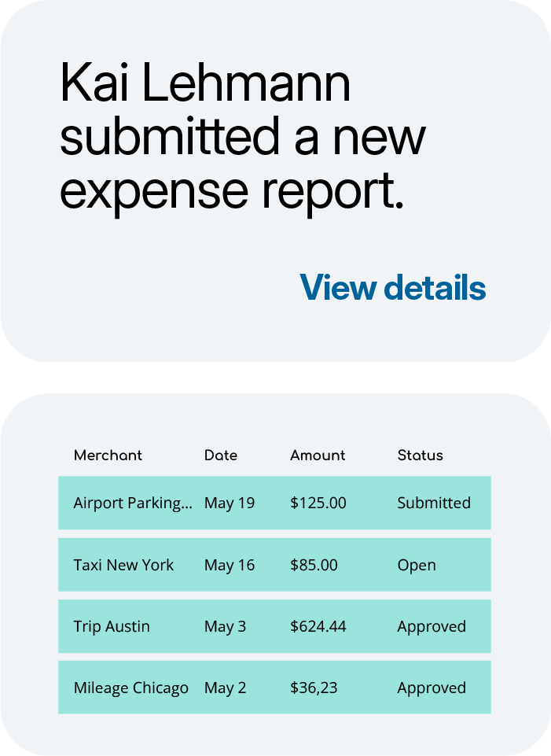551x756 pixels.
Task: Click the Submitted status label
Action: [x=434, y=503]
